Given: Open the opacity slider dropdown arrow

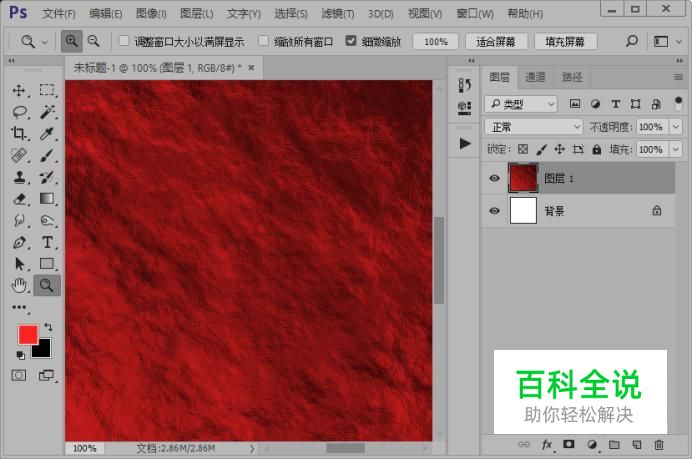Looking at the screenshot, I should click(676, 127).
